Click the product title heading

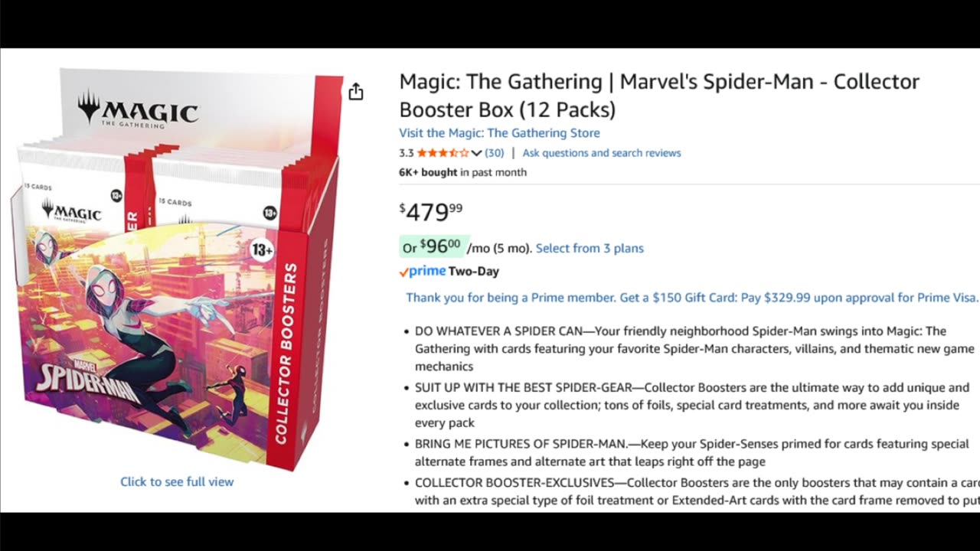[x=659, y=95]
